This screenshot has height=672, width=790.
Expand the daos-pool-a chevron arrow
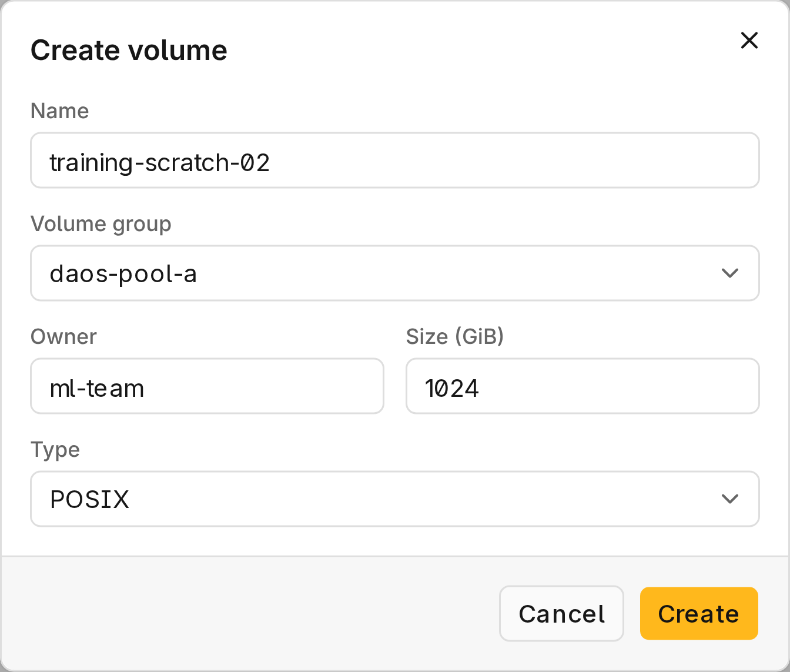[x=729, y=273]
